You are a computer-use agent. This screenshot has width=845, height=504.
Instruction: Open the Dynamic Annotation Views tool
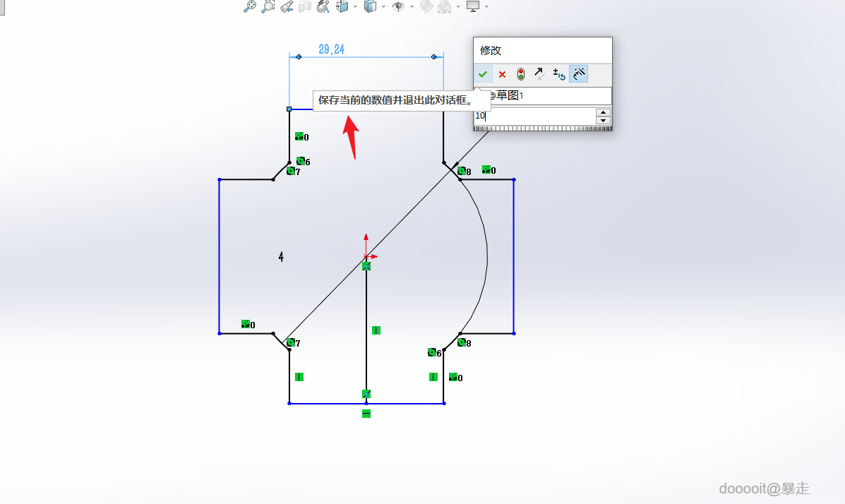point(323,6)
